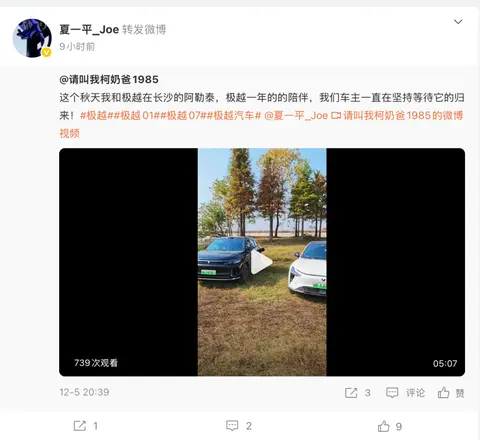The image size is (480, 440).
Task: Click the bottom repost icon showing 1
Action: click(x=80, y=426)
